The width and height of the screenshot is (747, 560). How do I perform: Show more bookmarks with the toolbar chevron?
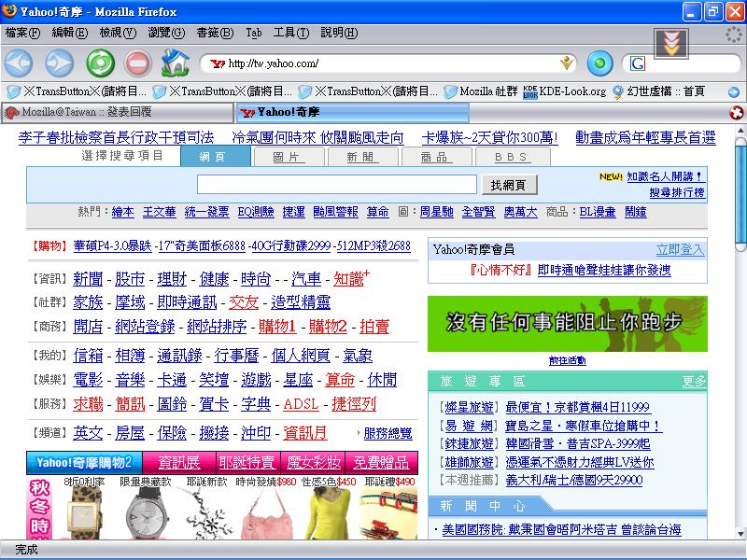(734, 91)
